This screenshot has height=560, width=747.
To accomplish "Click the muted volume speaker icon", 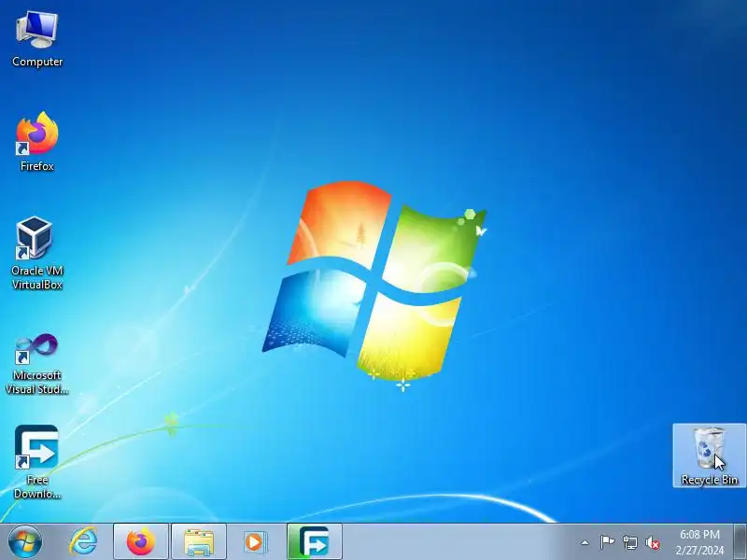I will click(x=653, y=542).
